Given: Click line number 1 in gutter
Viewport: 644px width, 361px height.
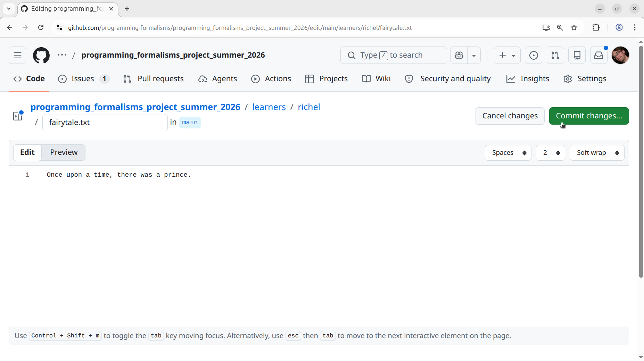Looking at the screenshot, I should (27, 175).
